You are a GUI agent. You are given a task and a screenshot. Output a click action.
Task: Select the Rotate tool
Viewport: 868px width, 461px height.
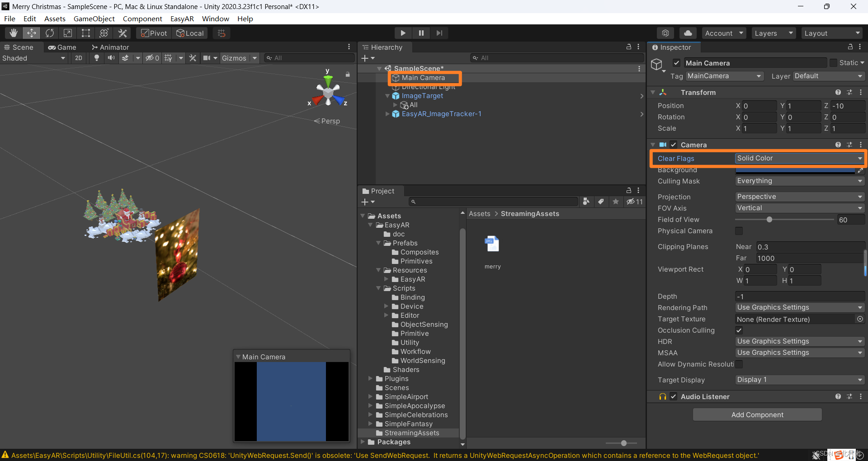click(50, 33)
